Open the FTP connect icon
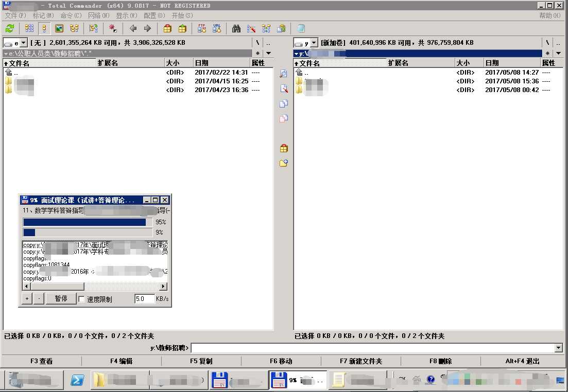This screenshot has width=568, height=392. pos(202,28)
